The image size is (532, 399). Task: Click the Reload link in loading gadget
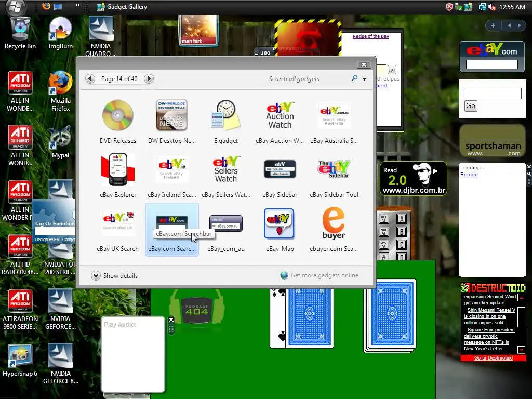[x=469, y=175]
